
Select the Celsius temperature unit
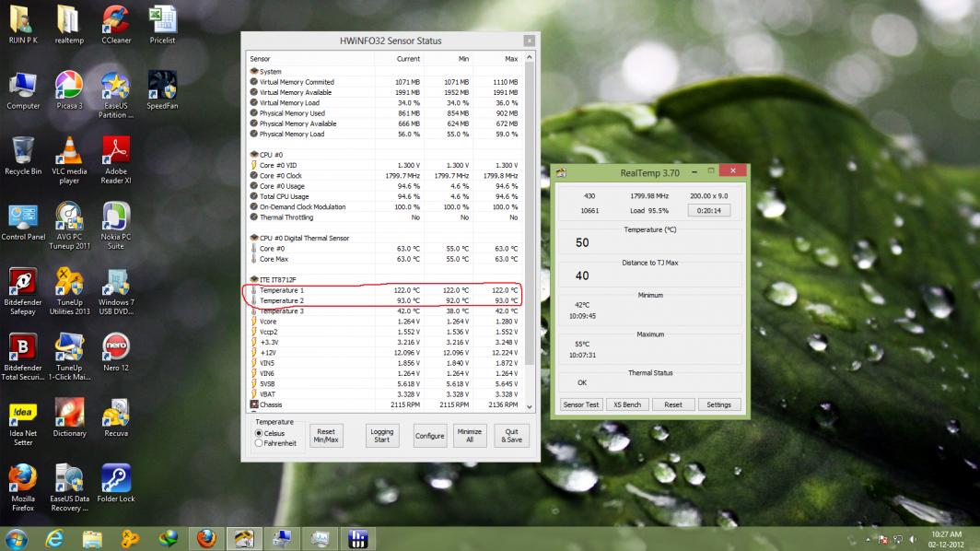pyautogui.click(x=259, y=433)
